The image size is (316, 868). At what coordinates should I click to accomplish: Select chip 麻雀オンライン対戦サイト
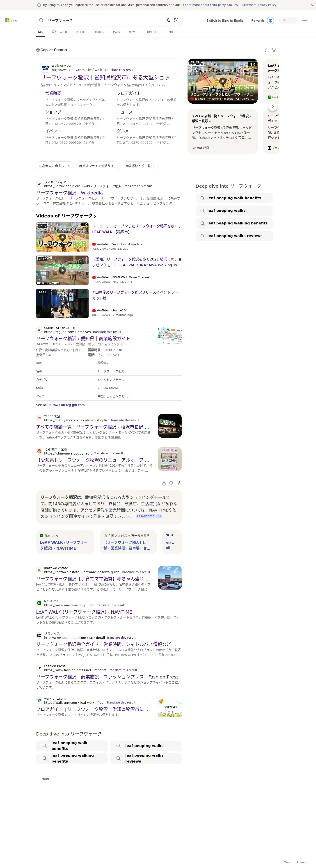[x=98, y=166]
